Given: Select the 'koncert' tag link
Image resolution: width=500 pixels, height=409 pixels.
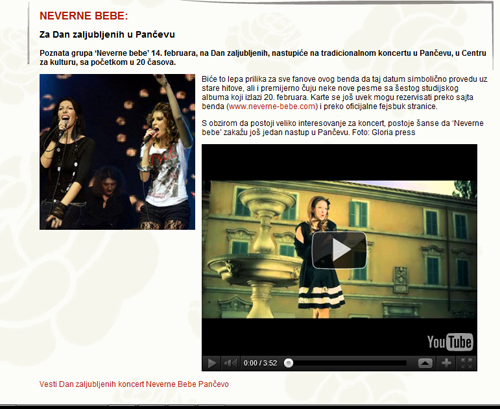Looking at the screenshot, I should [131, 384].
